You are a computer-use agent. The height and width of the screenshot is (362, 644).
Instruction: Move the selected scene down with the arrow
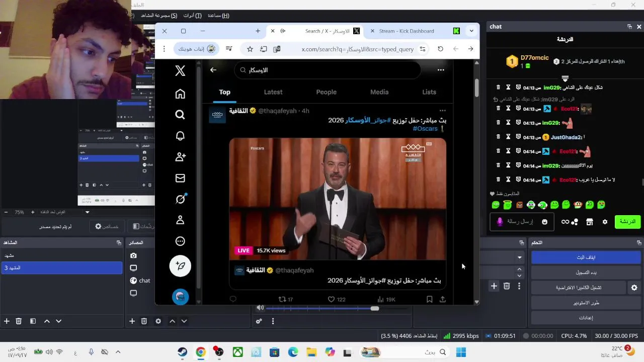point(59,321)
